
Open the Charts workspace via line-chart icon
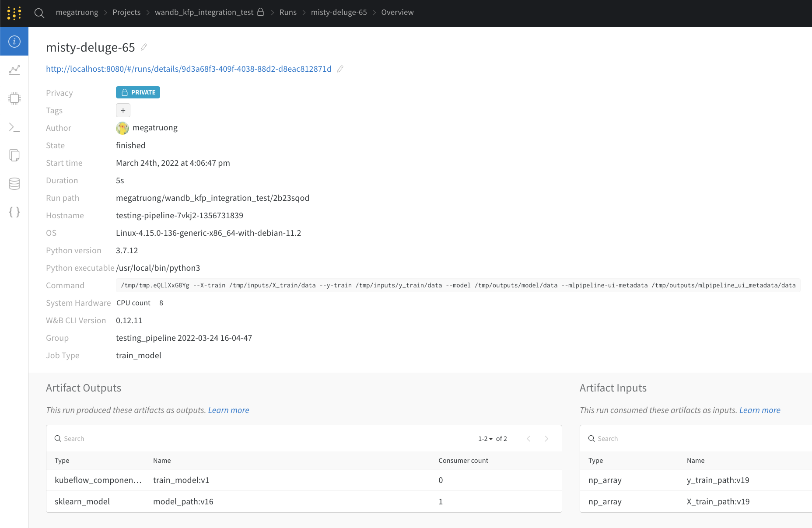14,70
